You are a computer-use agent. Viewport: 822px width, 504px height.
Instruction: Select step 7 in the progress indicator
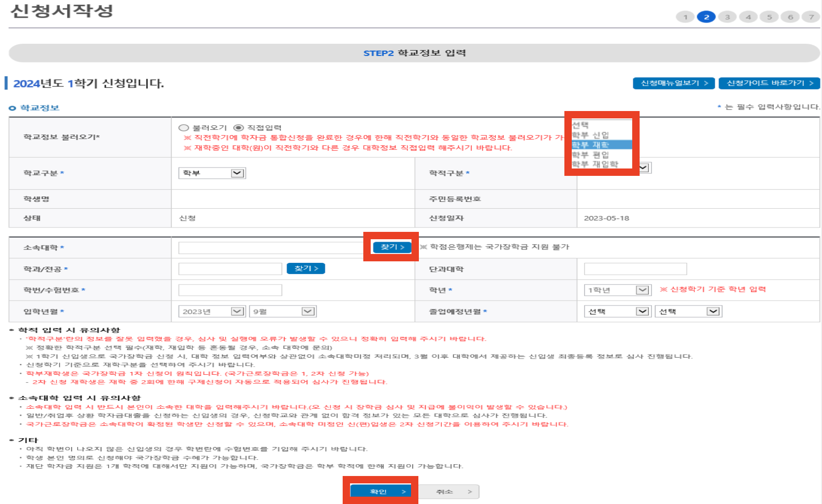pyautogui.click(x=812, y=16)
